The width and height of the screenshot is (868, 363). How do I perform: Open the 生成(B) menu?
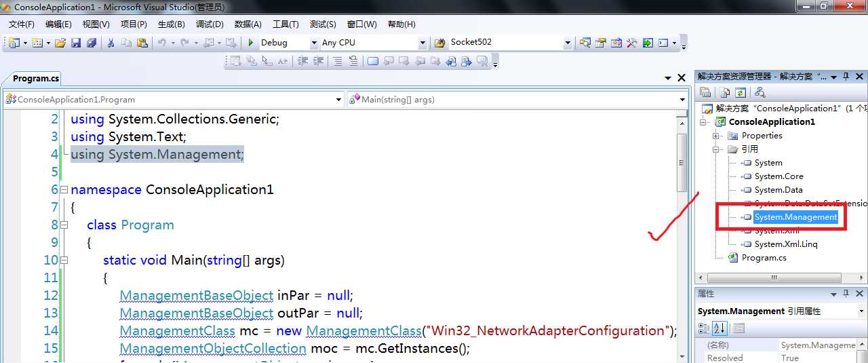[171, 24]
